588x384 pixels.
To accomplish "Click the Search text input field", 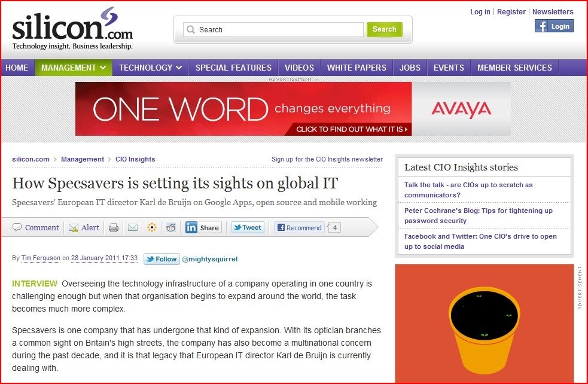I will (273, 29).
